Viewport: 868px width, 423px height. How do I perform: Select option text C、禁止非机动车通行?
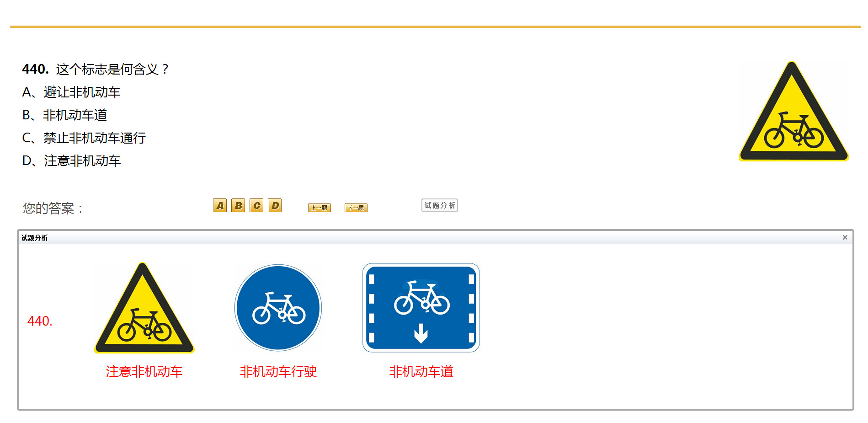(x=84, y=138)
